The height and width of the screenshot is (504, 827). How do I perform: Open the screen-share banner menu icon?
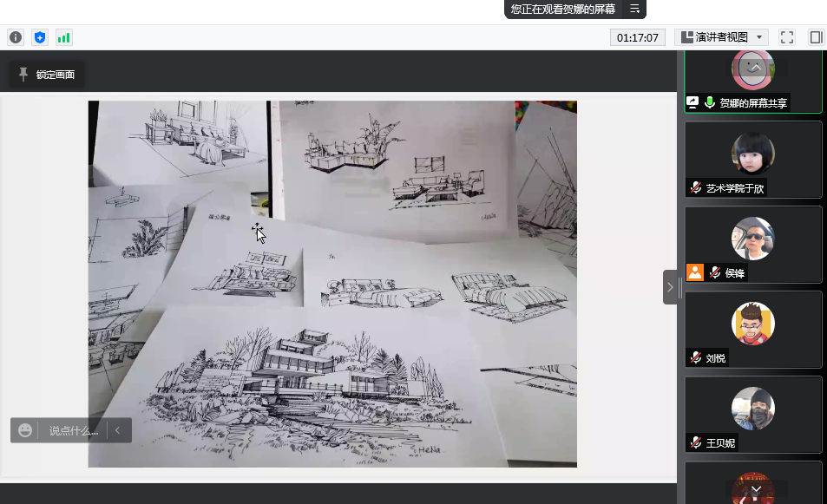point(634,9)
